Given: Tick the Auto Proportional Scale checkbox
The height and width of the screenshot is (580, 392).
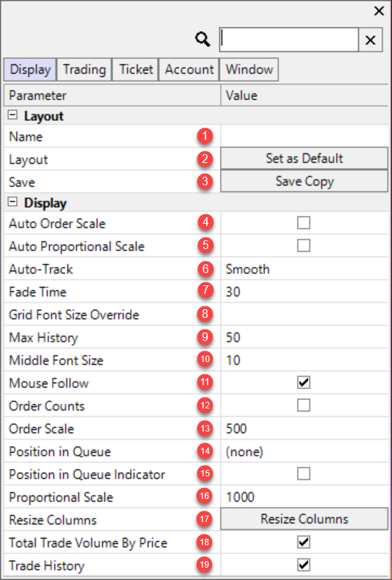Looking at the screenshot, I should tap(304, 246).
